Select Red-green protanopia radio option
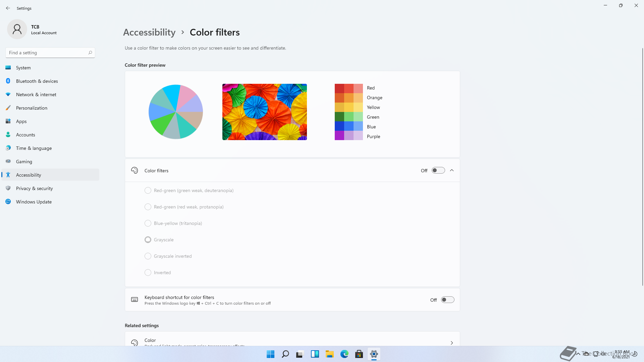 148,207
